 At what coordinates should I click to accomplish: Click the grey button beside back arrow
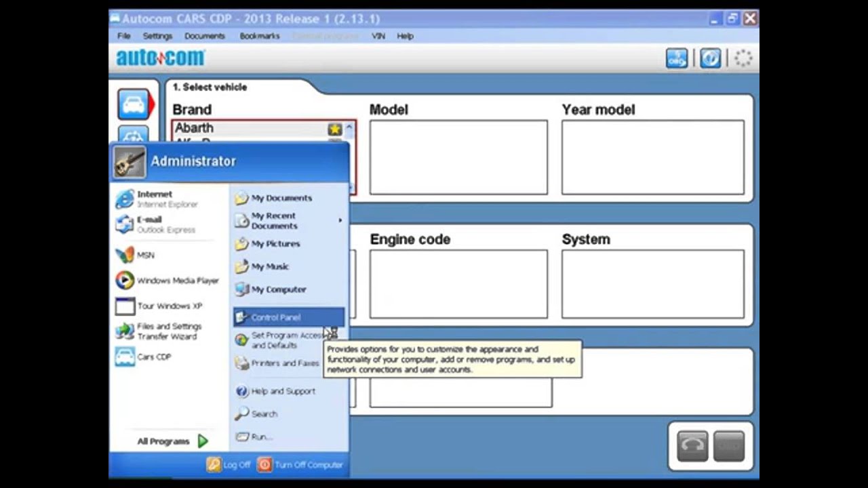[x=729, y=447]
